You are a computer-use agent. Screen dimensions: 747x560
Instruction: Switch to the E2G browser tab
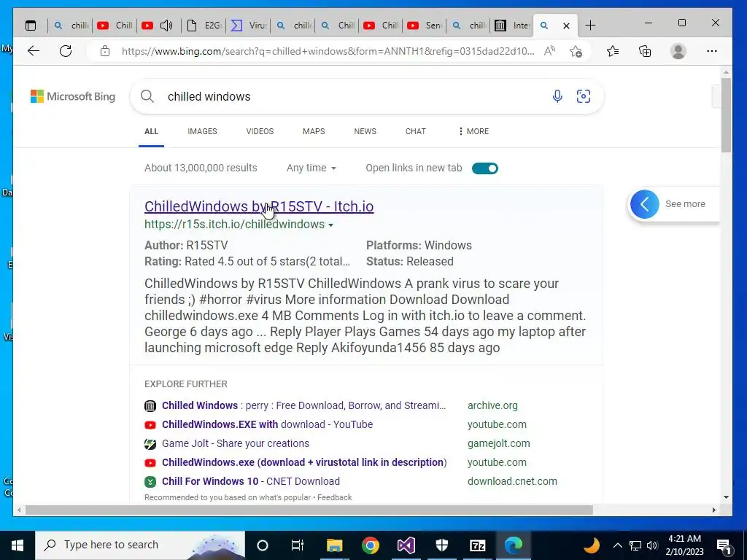point(204,26)
